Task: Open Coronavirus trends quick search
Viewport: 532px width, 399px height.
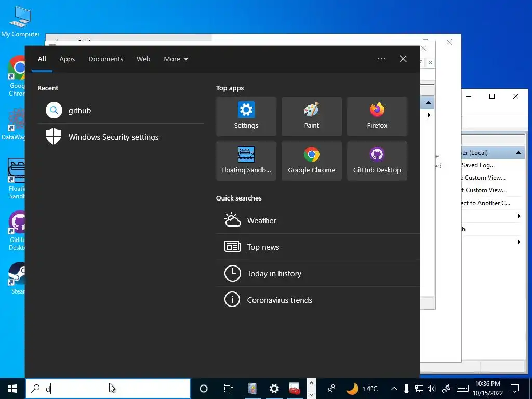Action: [x=318, y=300]
